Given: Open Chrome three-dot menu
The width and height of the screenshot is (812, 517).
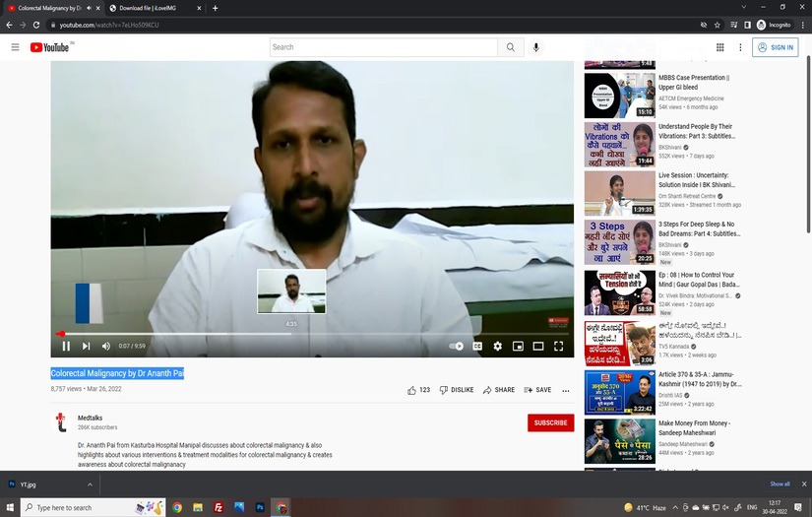Looking at the screenshot, I should pyautogui.click(x=803, y=25).
